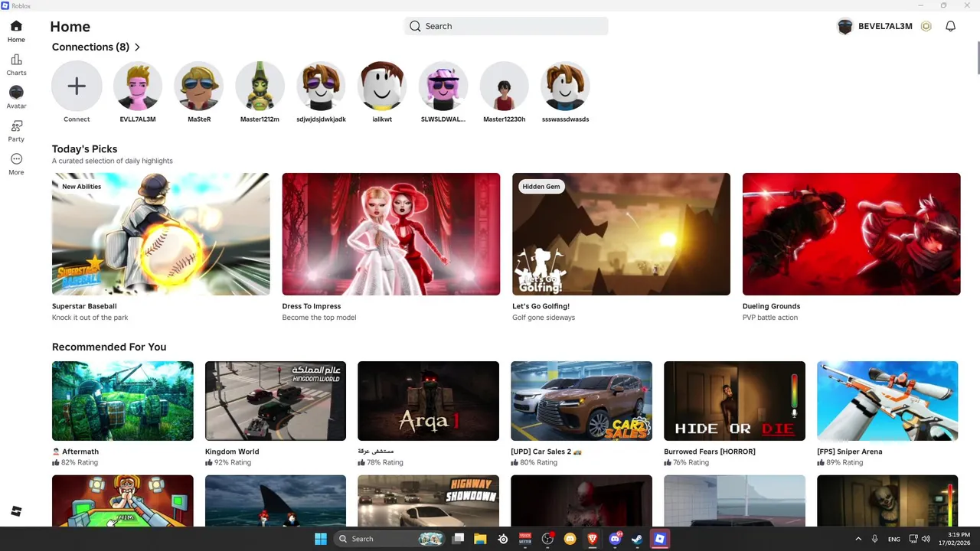Click the Connections (8) heading link
Image resolution: width=980 pixels, height=551 pixels.
(x=90, y=47)
